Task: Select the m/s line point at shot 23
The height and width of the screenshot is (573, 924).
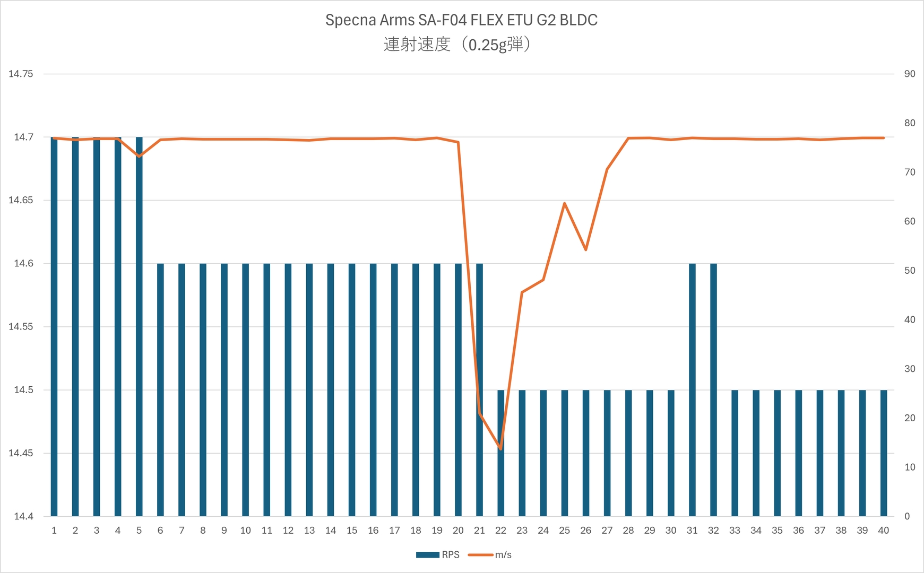Action: click(x=522, y=292)
